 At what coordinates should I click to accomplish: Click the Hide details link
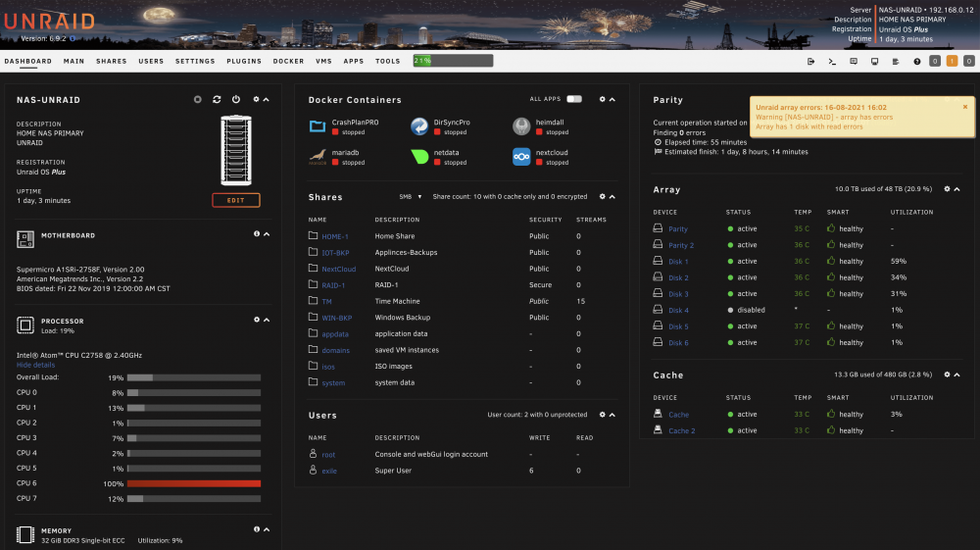[x=35, y=365]
